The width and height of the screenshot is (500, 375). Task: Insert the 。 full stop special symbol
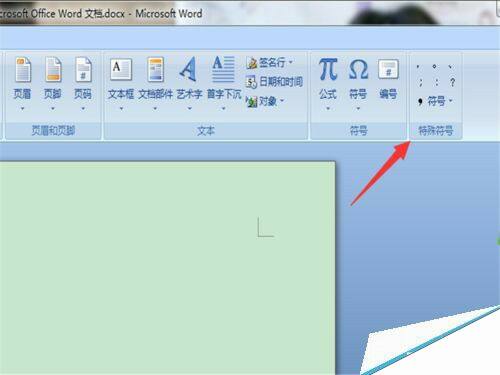[434, 66]
